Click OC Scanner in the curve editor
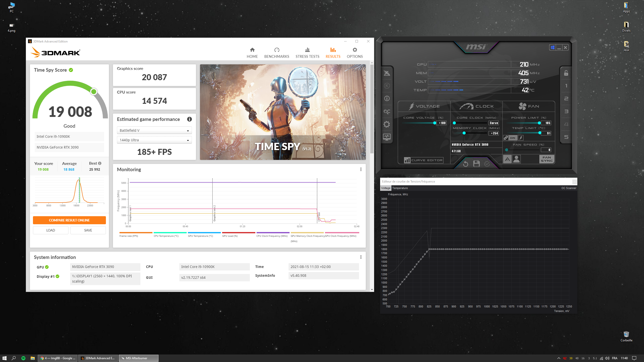Screen dimensions: 644x362 tap(569, 188)
